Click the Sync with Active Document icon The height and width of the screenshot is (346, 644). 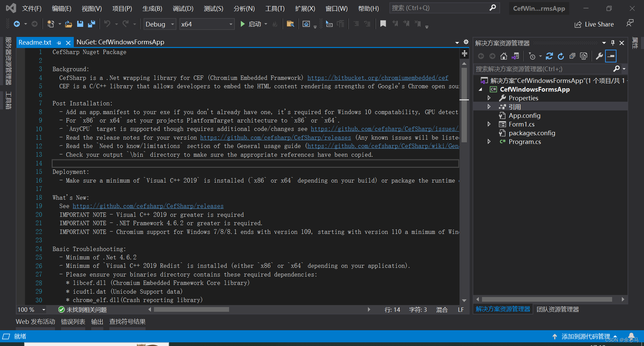(516, 56)
